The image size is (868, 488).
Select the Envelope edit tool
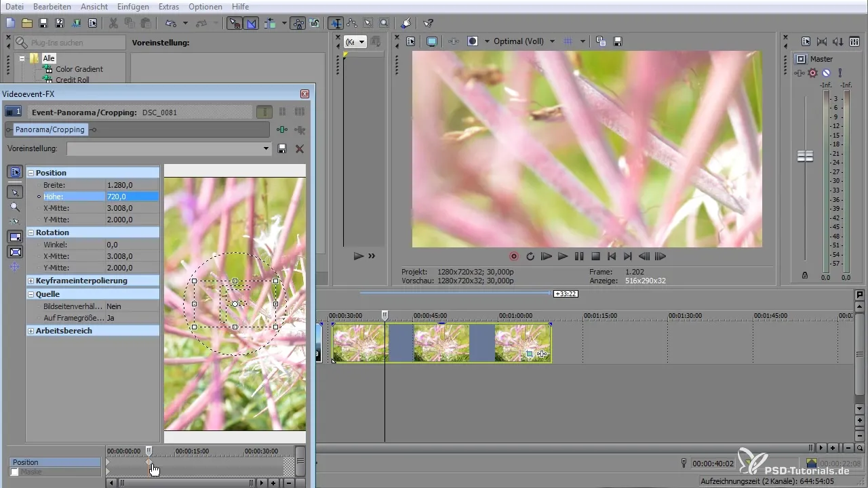(x=352, y=23)
